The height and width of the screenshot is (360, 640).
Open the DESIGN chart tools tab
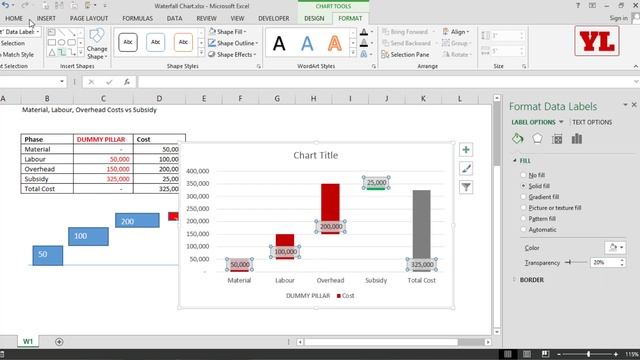click(x=314, y=18)
